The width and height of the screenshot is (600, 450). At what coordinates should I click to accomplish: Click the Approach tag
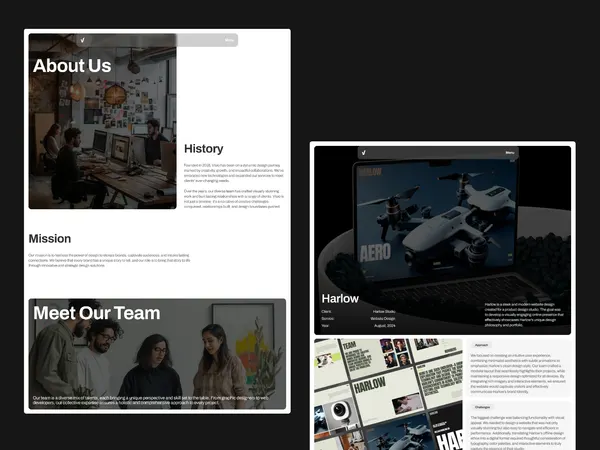coord(481,345)
